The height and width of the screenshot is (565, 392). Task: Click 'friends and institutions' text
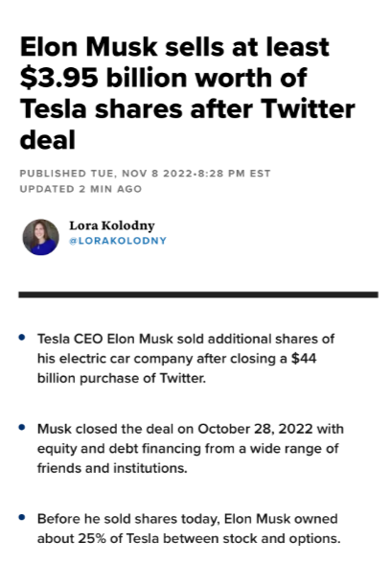point(112,468)
